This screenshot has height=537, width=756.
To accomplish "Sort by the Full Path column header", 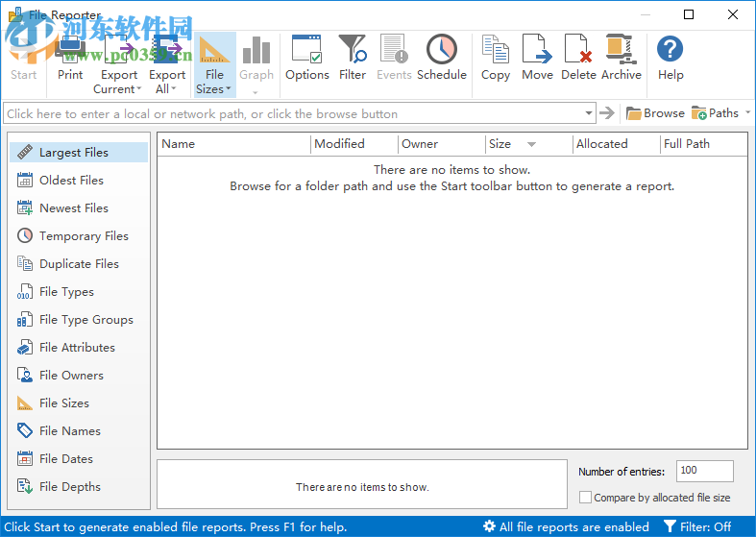I will (704, 144).
